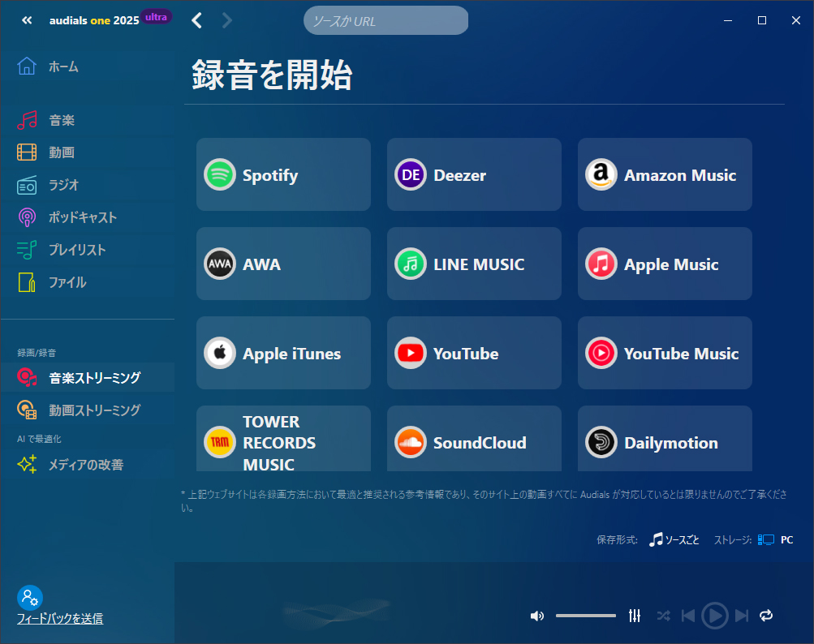Viewport: 814px width, 644px height.
Task: Click the AI で最適化 section label
Action: (39, 439)
